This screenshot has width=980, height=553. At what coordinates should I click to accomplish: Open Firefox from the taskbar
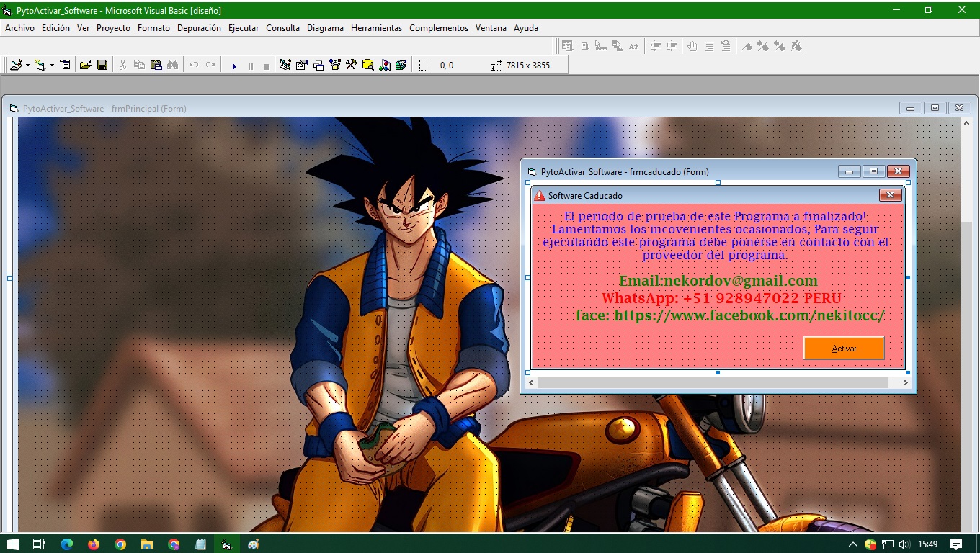(94, 544)
